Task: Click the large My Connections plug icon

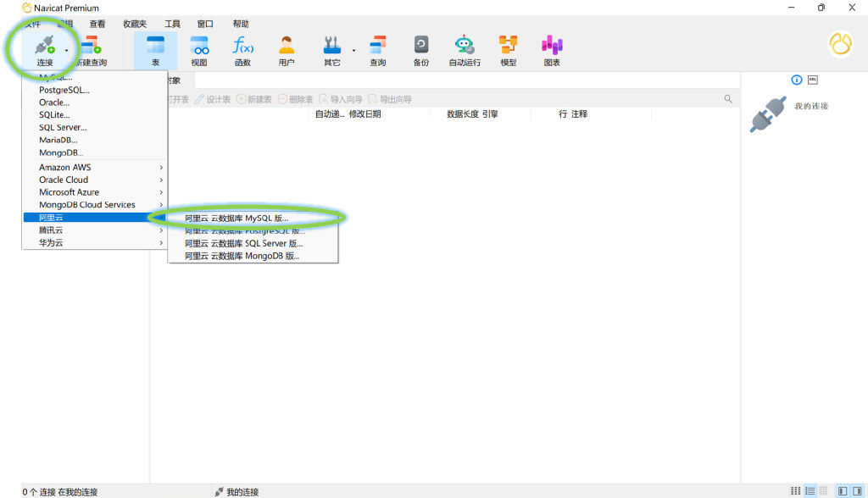Action: point(768,114)
